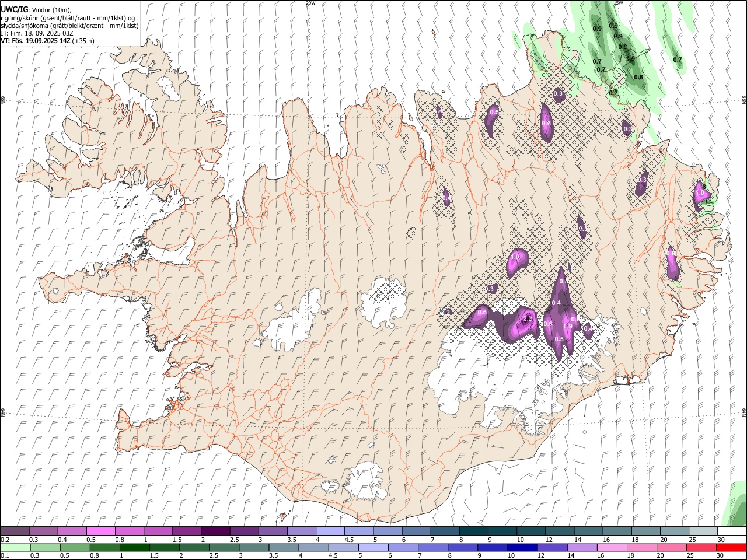Select dark teal snow swatch for 8 to 9

pyautogui.click(x=473, y=531)
